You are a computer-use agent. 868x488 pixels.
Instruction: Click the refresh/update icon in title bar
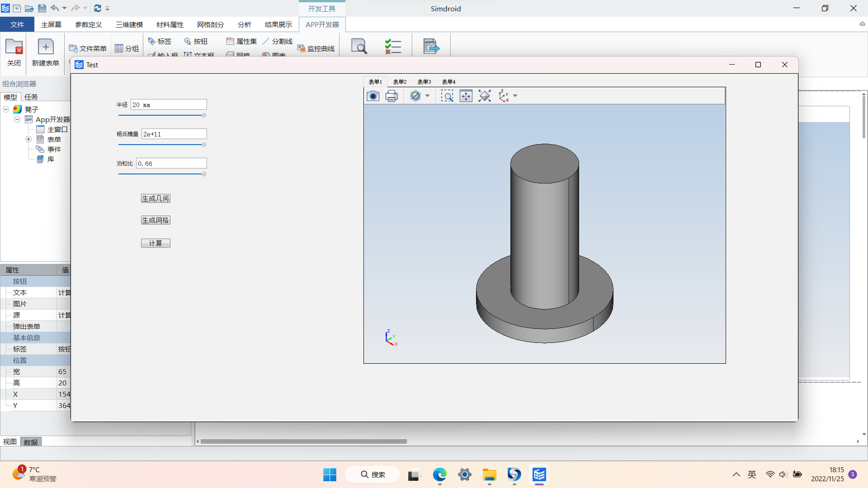98,8
